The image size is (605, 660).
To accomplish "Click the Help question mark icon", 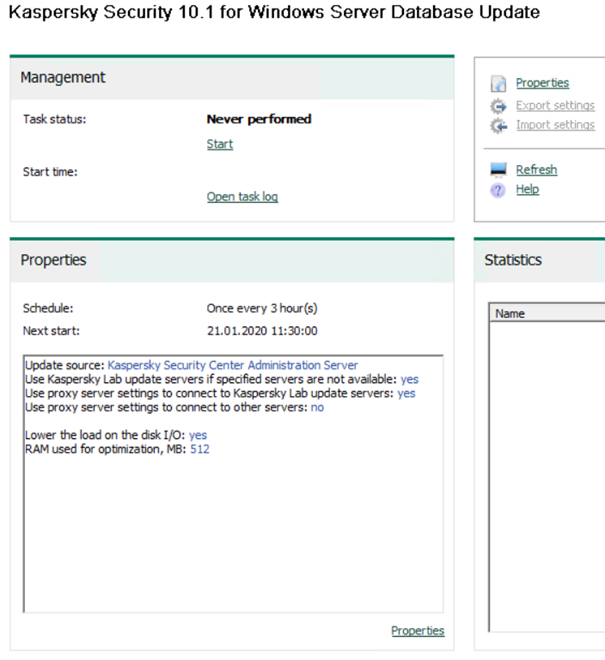I will 498,190.
